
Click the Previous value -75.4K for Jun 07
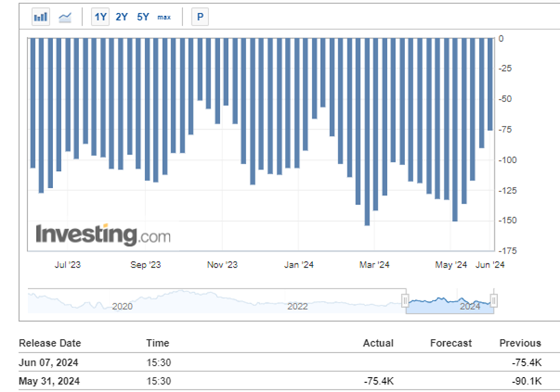click(527, 363)
